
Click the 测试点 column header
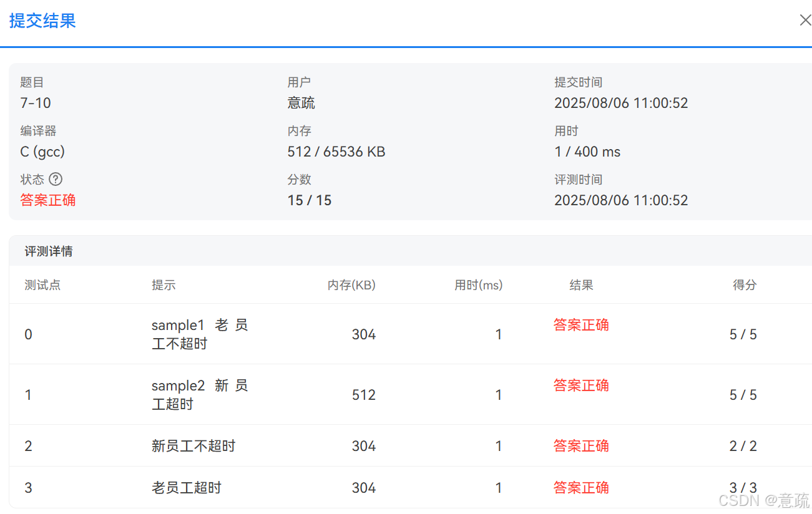point(42,285)
